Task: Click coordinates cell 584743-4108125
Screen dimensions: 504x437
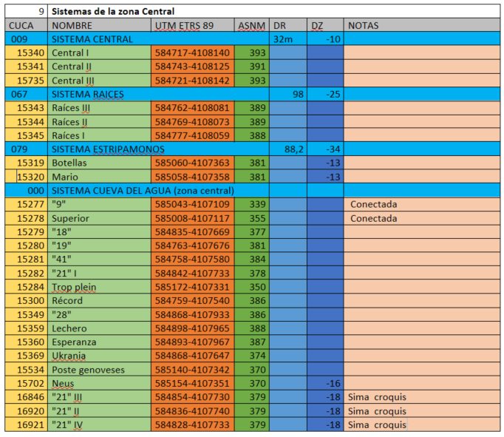Action: pos(192,67)
